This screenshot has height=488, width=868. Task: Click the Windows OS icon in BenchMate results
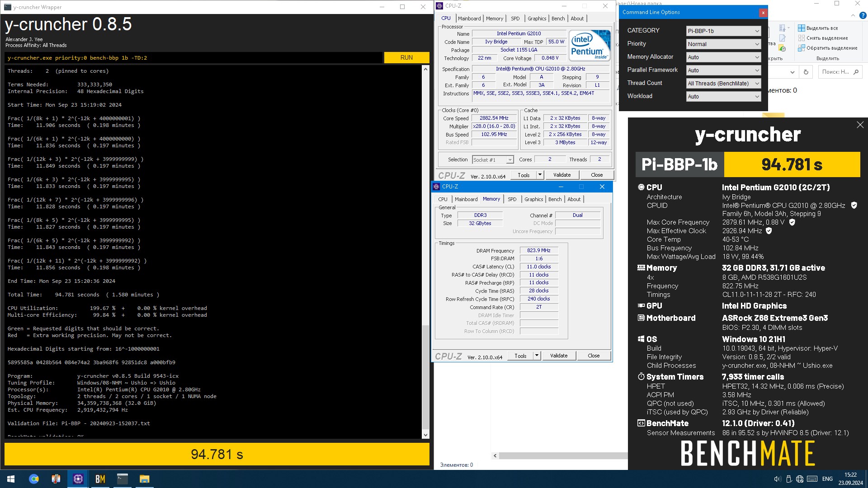[641, 339]
